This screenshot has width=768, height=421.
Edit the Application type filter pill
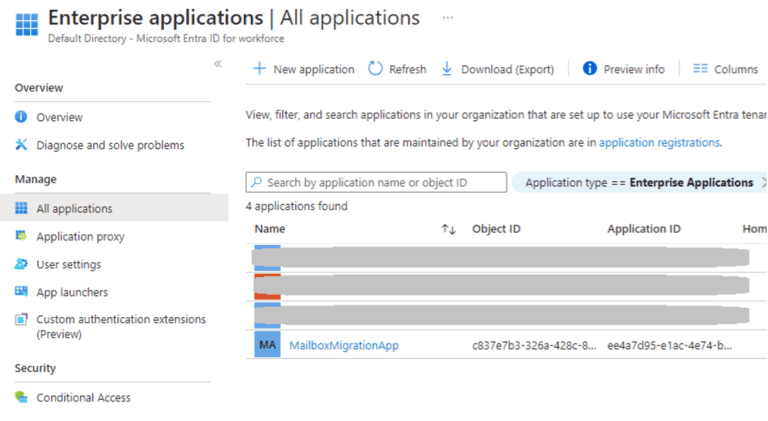click(x=639, y=183)
